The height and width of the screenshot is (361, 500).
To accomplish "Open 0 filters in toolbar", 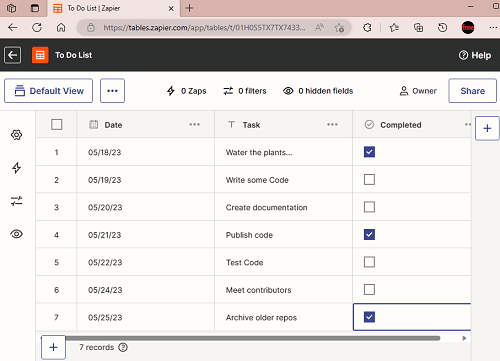I will [245, 91].
